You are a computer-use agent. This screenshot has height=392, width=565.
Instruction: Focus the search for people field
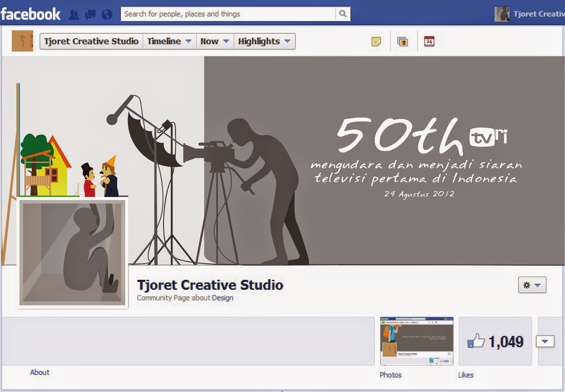point(228,14)
